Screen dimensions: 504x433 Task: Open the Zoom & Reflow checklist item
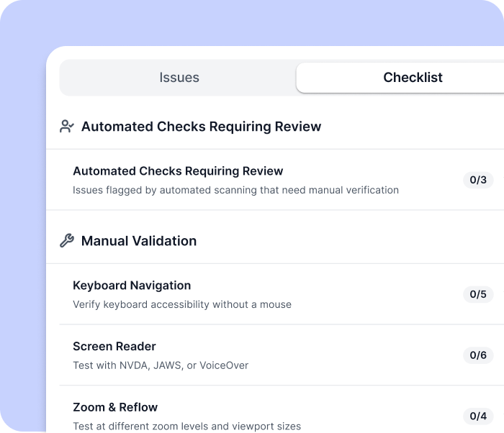click(115, 407)
